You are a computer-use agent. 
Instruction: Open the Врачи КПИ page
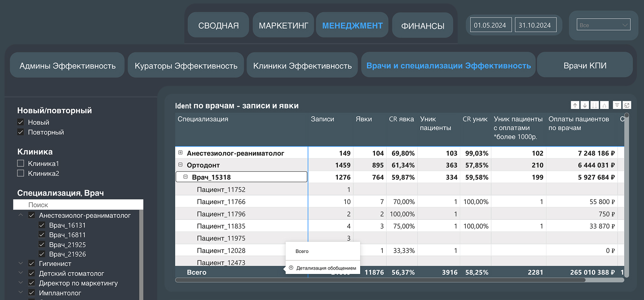(x=585, y=66)
